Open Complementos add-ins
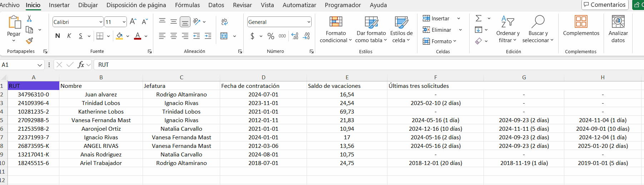 [581, 26]
